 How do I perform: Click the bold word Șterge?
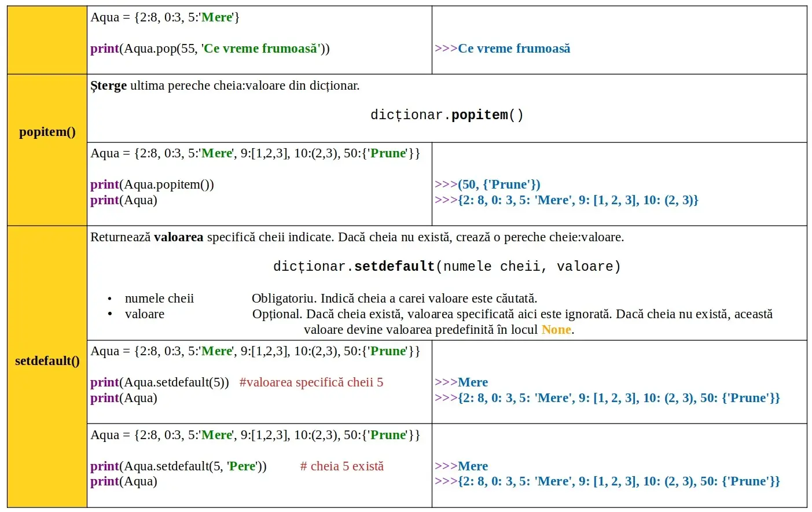click(108, 86)
